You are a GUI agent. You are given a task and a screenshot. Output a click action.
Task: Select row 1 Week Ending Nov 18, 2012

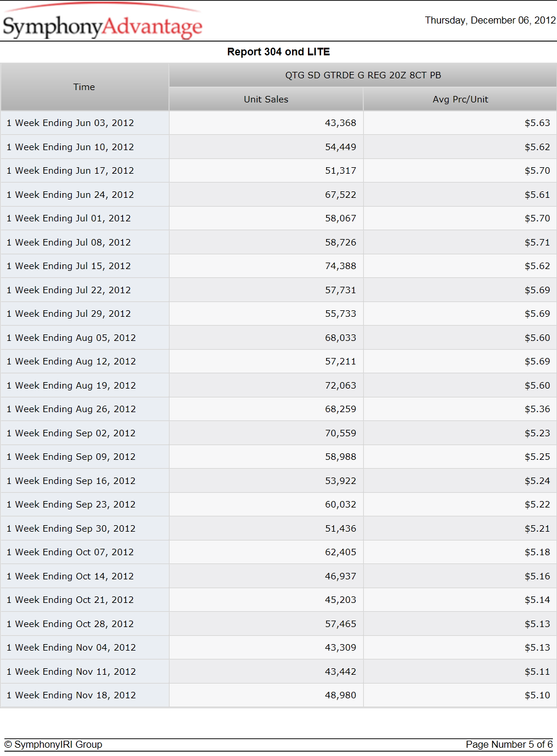pyautogui.click(x=278, y=695)
